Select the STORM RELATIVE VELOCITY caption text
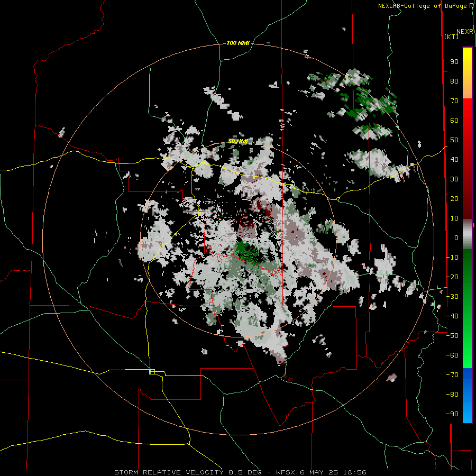The height and width of the screenshot is (476, 476). coord(169,472)
